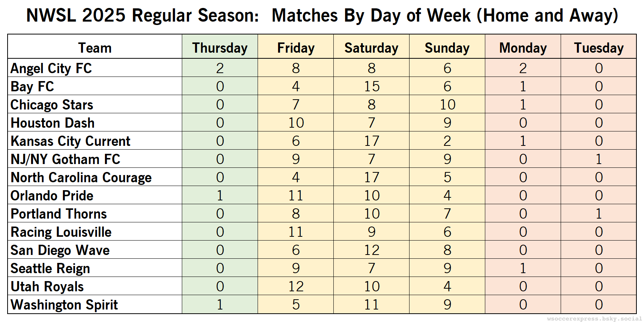The image size is (644, 322).
Task: Select the Monday column header
Action: tap(523, 48)
